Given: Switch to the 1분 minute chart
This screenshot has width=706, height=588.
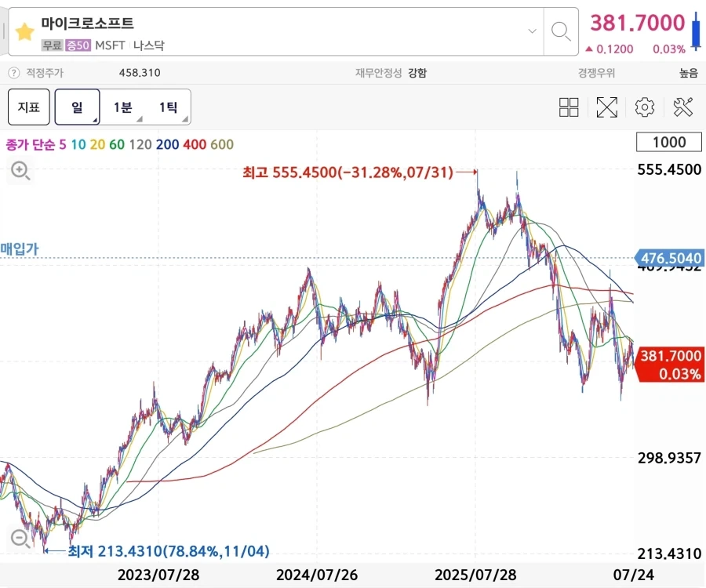Looking at the screenshot, I should click(122, 107).
